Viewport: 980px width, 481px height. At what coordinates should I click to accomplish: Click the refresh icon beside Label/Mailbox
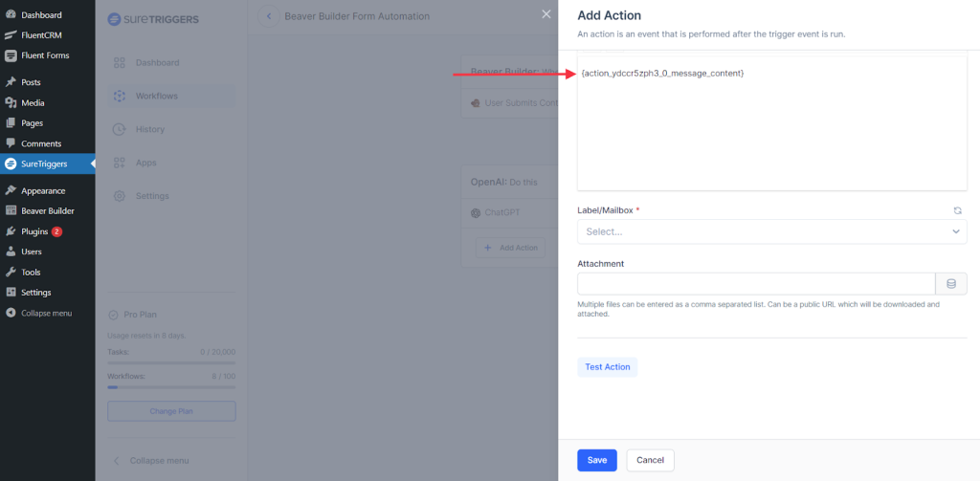pos(957,210)
